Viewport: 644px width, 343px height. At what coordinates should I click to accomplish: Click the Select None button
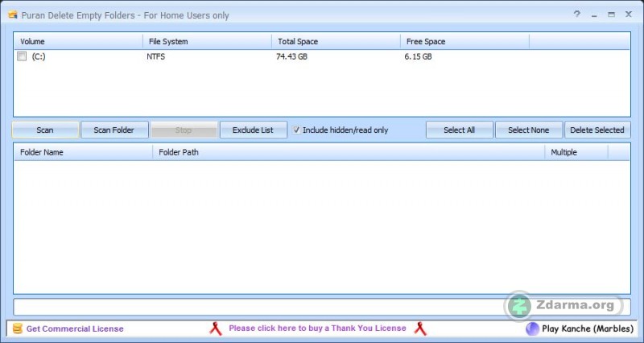pyautogui.click(x=529, y=130)
